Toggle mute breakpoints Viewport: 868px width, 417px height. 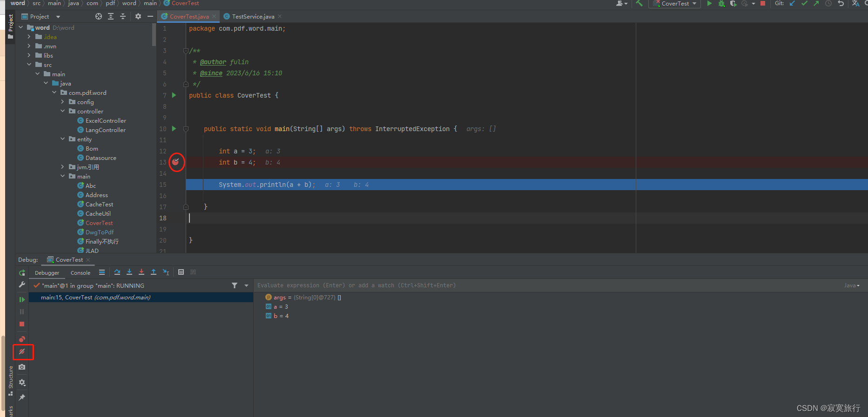(22, 352)
